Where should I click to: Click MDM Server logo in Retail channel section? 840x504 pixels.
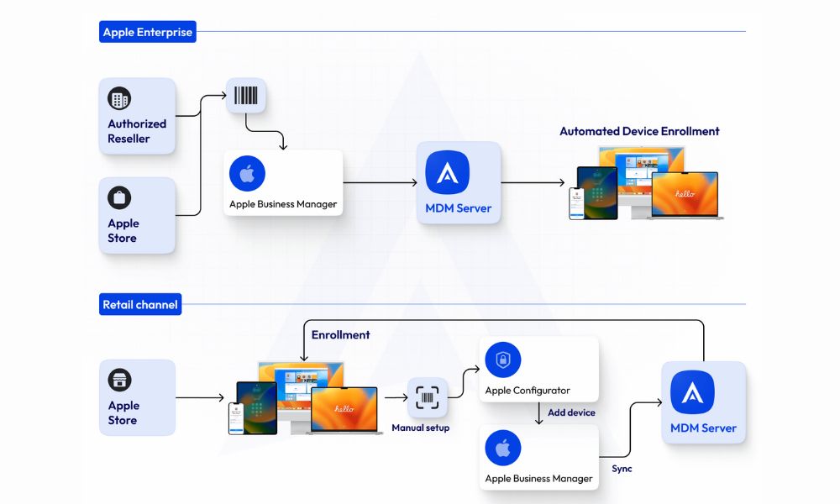point(692,392)
